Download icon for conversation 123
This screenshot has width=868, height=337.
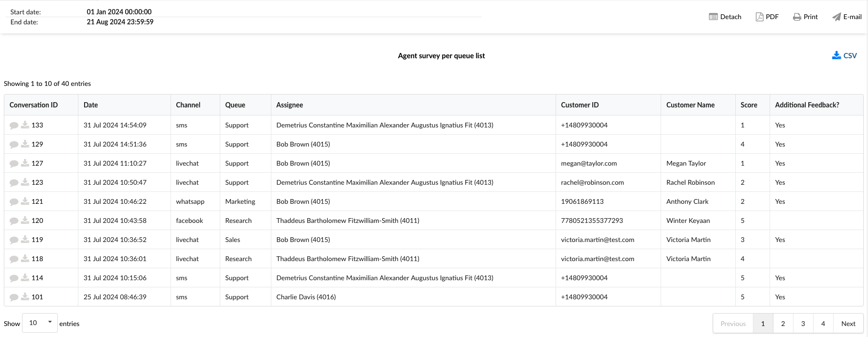coord(25,182)
